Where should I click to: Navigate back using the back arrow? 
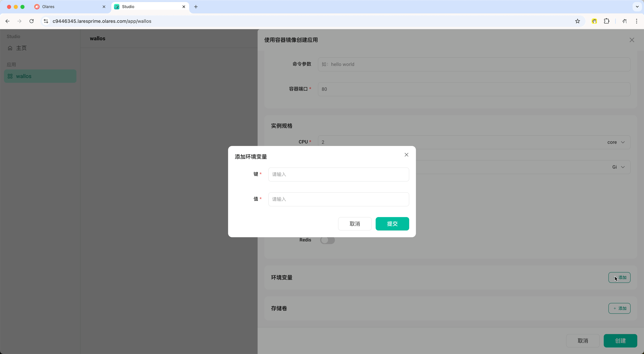[7, 21]
